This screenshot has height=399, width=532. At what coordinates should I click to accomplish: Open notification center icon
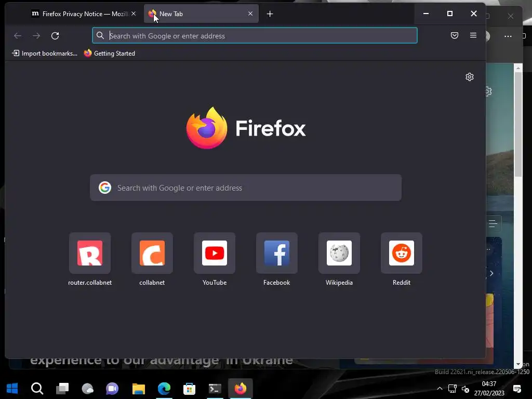pyautogui.click(x=517, y=389)
